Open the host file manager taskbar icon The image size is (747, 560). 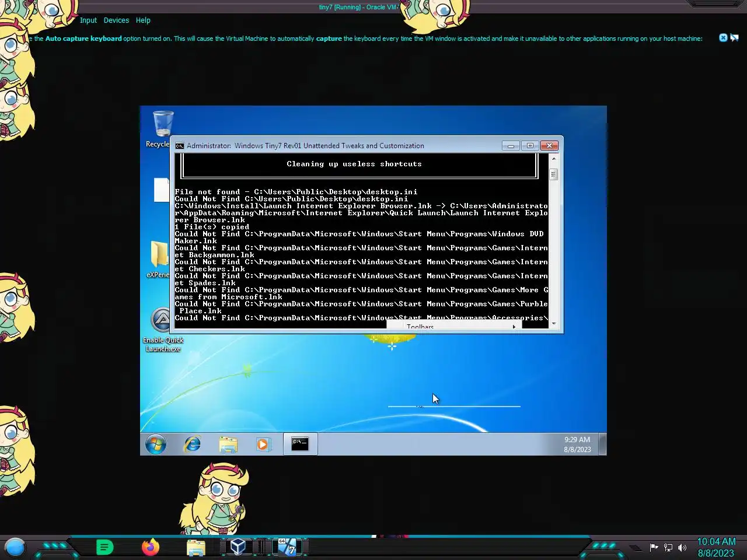point(196,548)
